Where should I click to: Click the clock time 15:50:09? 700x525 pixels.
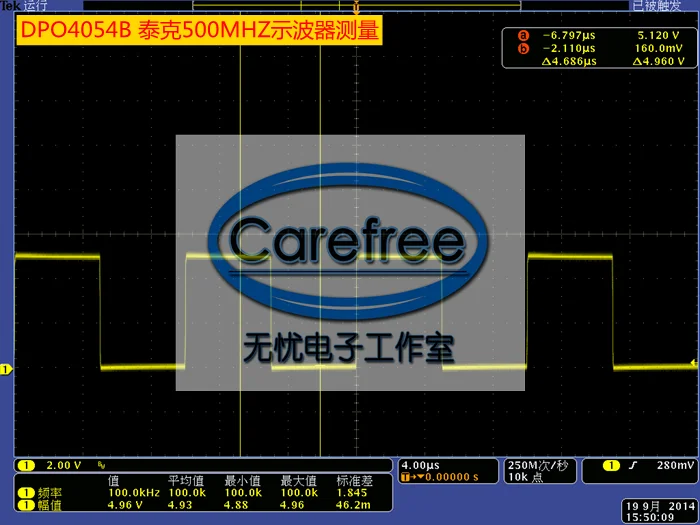point(650,518)
